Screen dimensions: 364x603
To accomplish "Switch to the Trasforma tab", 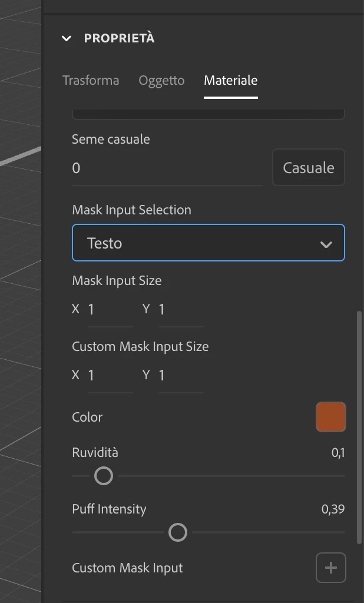I will click(91, 80).
